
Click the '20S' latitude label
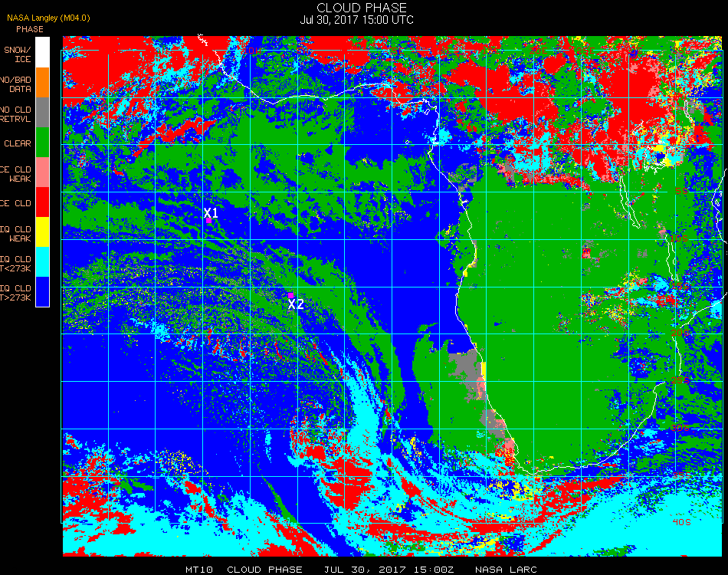(680, 333)
